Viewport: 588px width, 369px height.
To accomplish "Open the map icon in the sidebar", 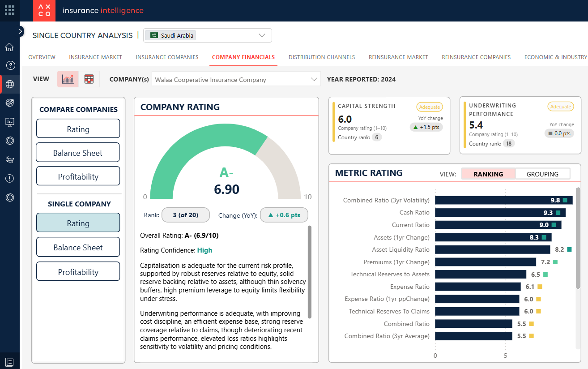I will 9,159.
